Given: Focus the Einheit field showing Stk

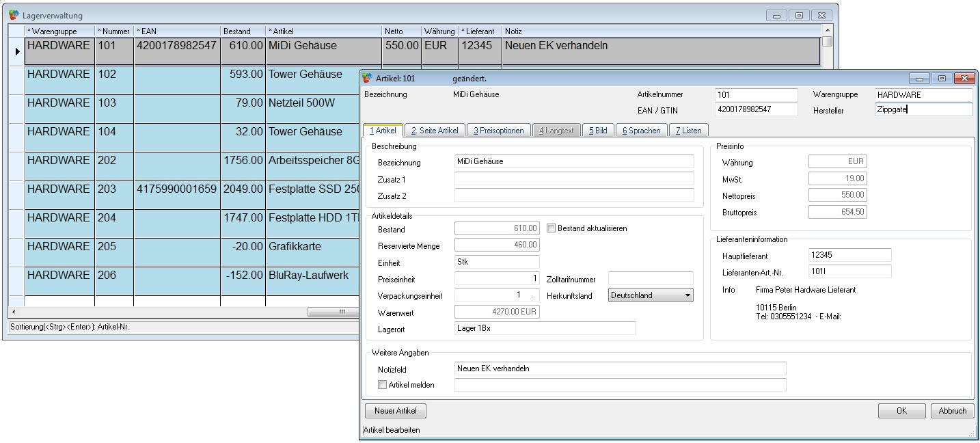Looking at the screenshot, I should coord(497,262).
